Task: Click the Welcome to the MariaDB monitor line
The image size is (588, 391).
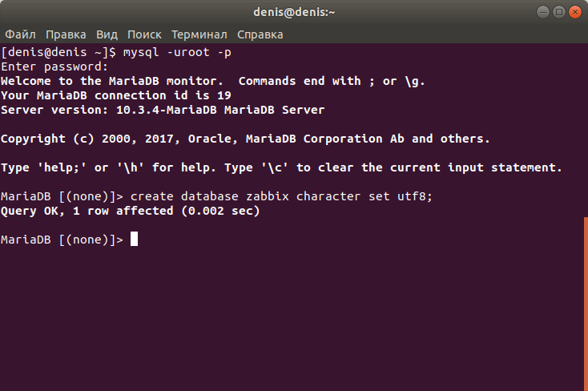Action: coord(212,81)
